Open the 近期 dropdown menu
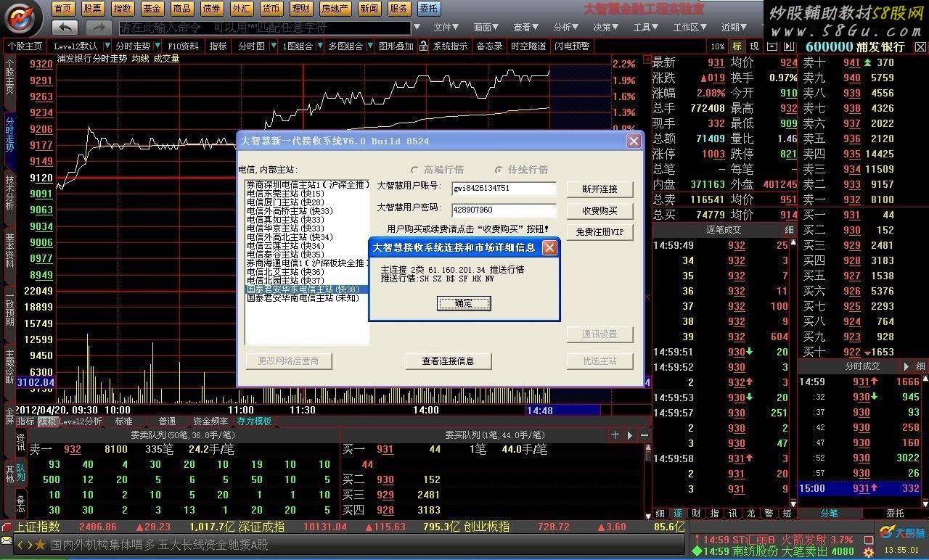Viewport: 929px width, 560px height. (734, 28)
